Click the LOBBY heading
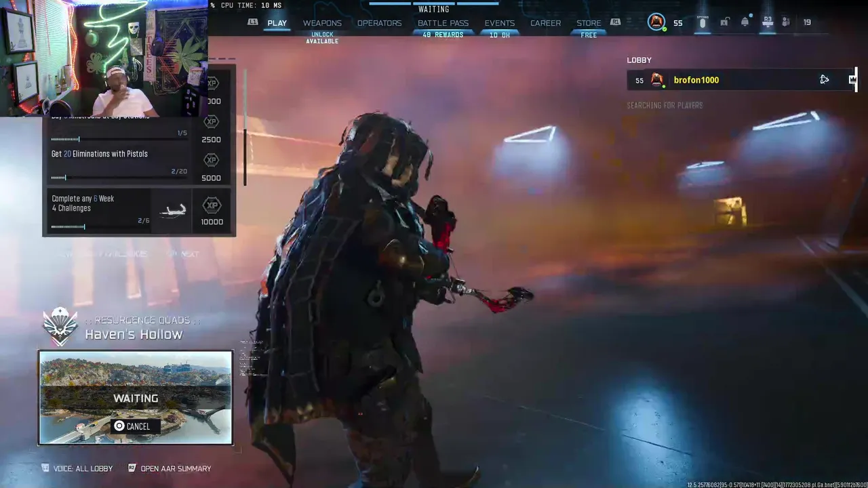The image size is (868, 488). tap(639, 60)
